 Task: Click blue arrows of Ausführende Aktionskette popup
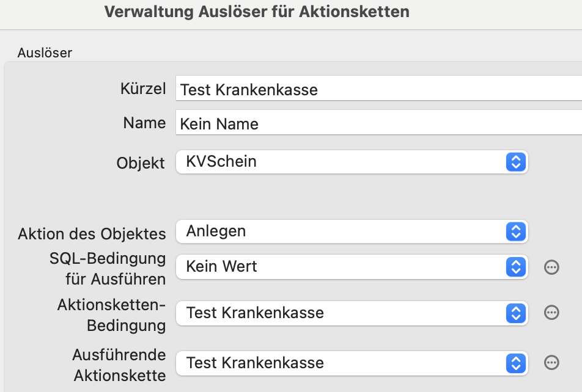[x=516, y=363]
